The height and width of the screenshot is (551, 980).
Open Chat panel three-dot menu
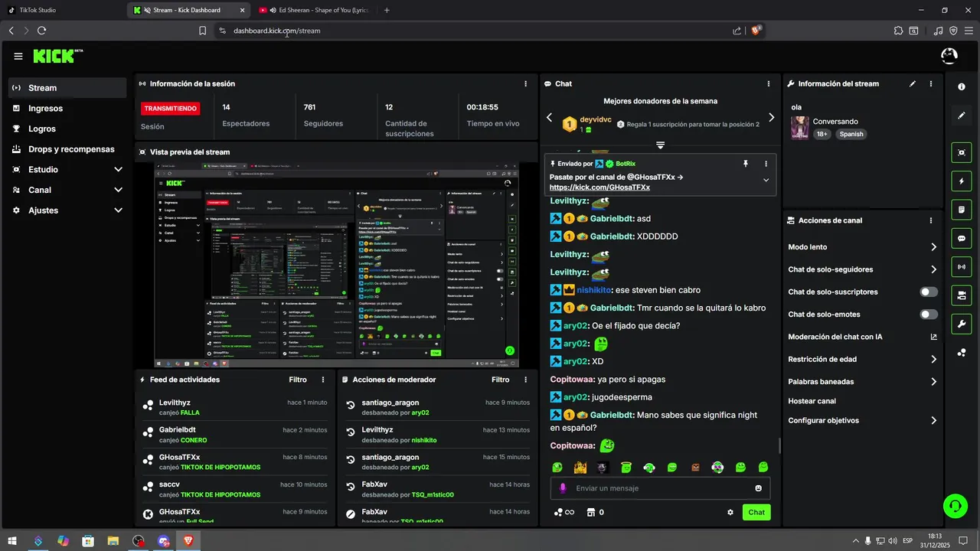click(x=769, y=83)
